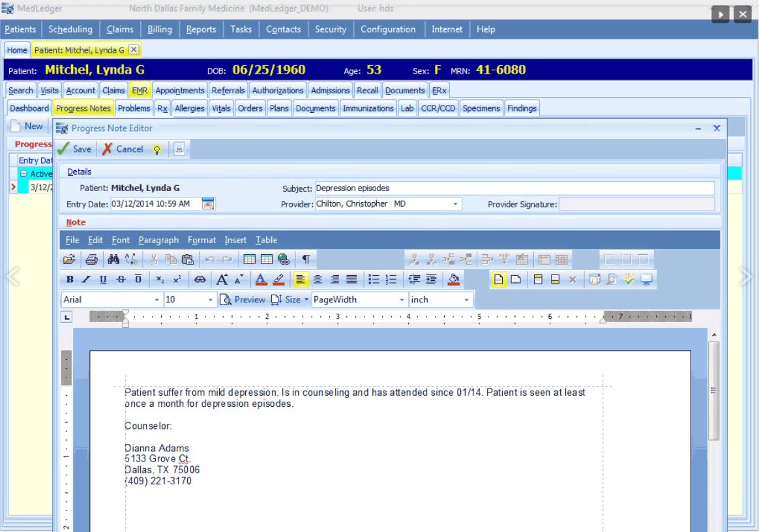The image size is (759, 532).
Task: Switch to the Vitals EMR tab
Action: click(x=221, y=108)
